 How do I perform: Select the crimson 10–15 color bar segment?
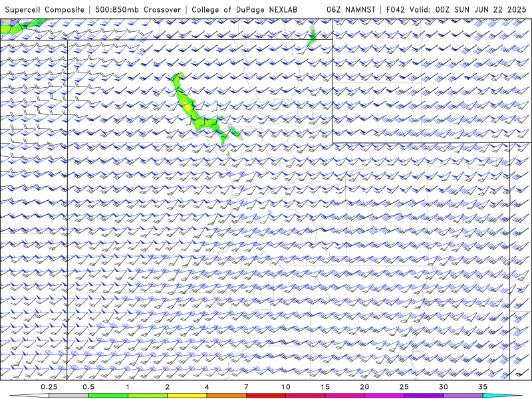point(305,396)
